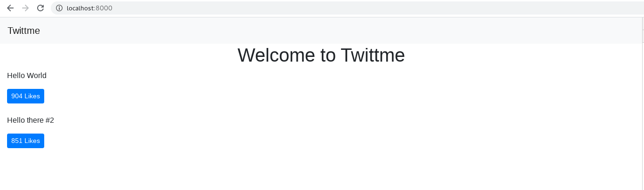Screen dimensions: 644x190
Task: Open the Twittme navbar brand link
Action: 24,31
